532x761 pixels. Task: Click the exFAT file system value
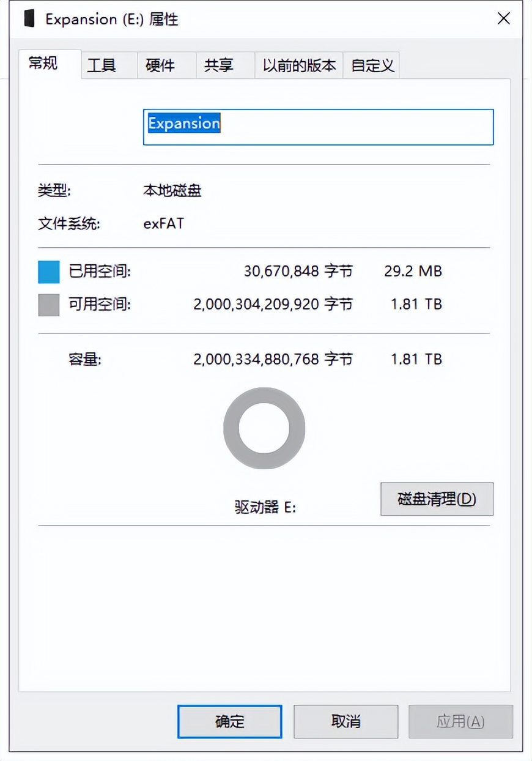click(163, 223)
